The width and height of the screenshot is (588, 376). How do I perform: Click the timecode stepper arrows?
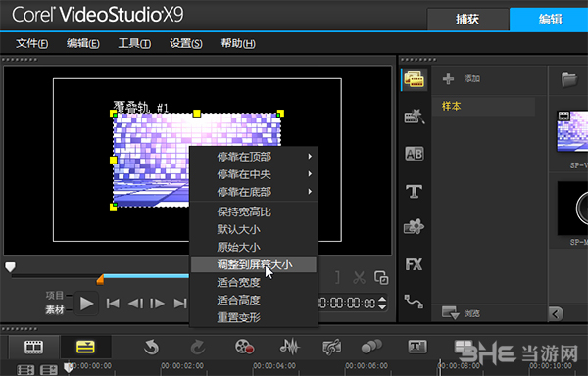[382, 303]
